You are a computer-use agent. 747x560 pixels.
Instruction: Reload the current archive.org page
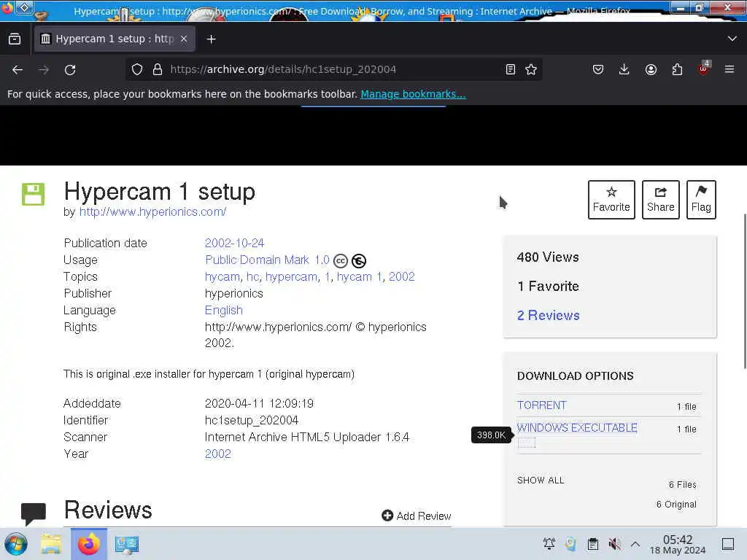(70, 70)
